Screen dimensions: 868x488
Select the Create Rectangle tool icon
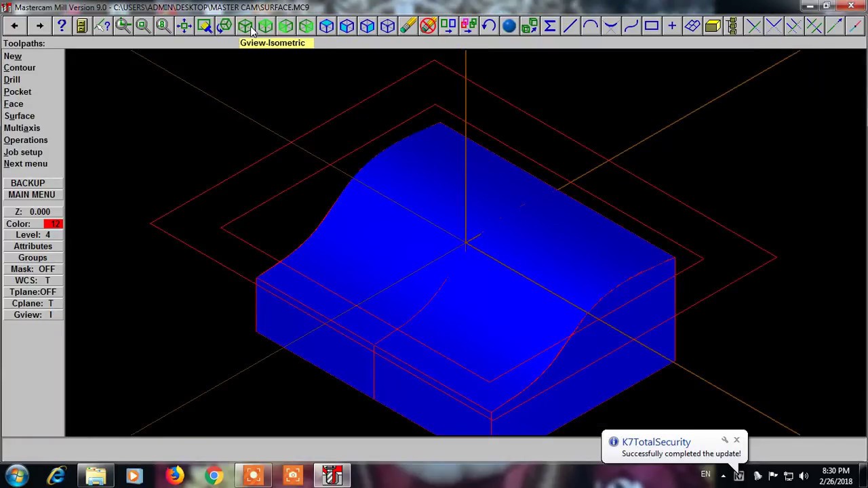click(x=652, y=26)
